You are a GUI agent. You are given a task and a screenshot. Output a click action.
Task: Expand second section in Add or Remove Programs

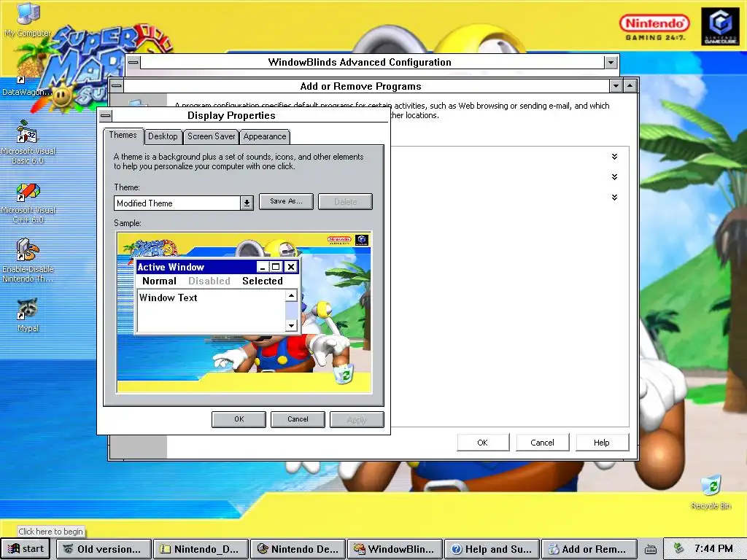[614, 177]
